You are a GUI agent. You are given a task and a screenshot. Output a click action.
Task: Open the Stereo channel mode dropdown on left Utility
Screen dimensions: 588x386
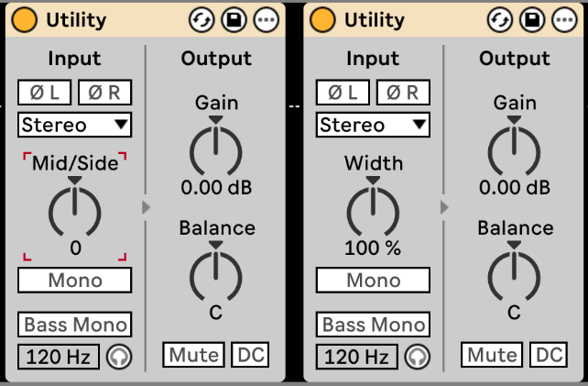(74, 125)
